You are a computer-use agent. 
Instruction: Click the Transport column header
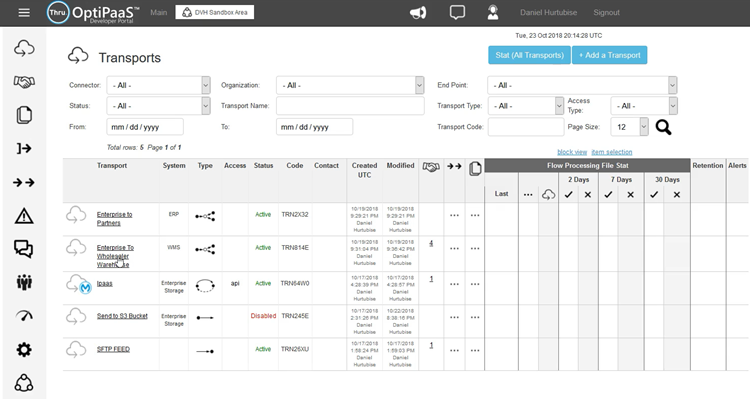[x=112, y=166]
